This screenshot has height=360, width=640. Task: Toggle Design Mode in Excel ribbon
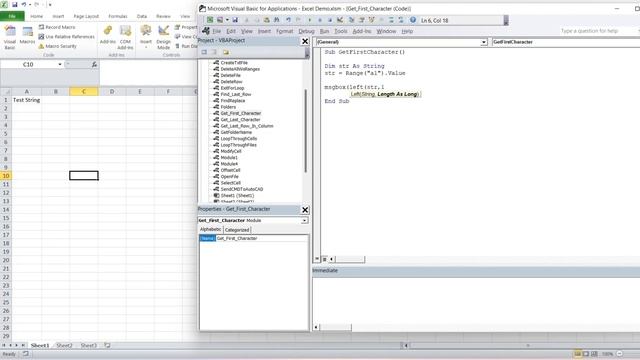pyautogui.click(x=163, y=38)
